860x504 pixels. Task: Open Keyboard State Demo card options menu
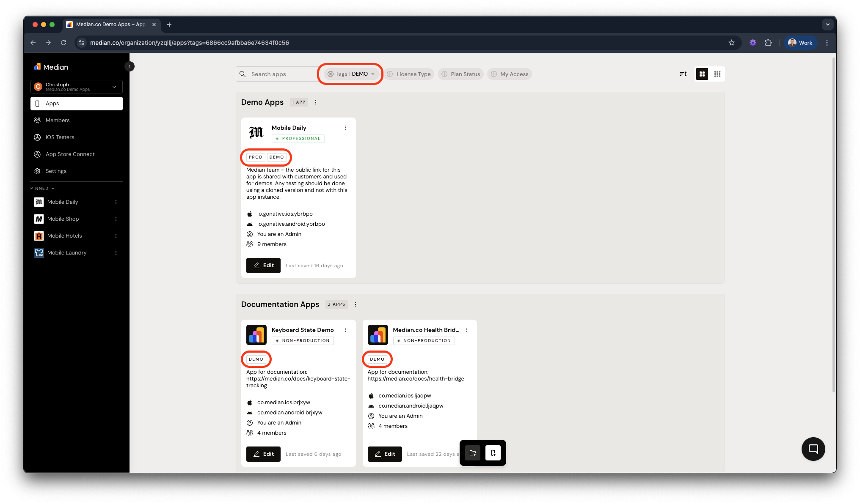tap(346, 330)
